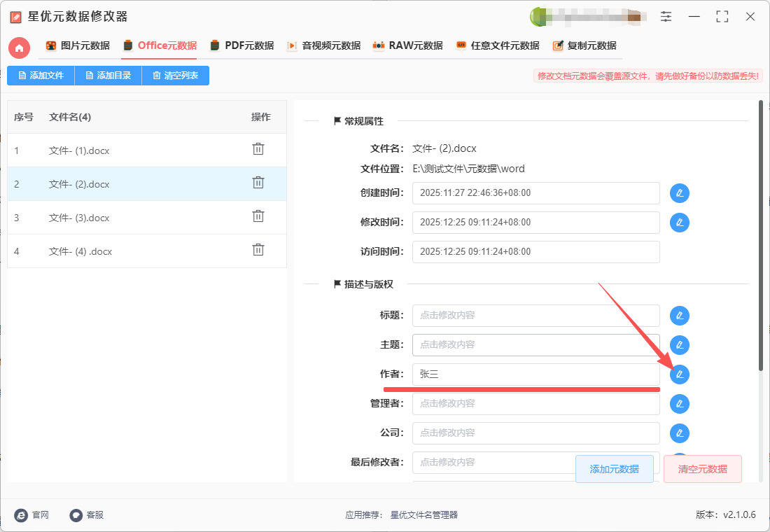This screenshot has height=532, width=770.
Task: Select file row 文件- (3).docx
Action: [x=147, y=217]
